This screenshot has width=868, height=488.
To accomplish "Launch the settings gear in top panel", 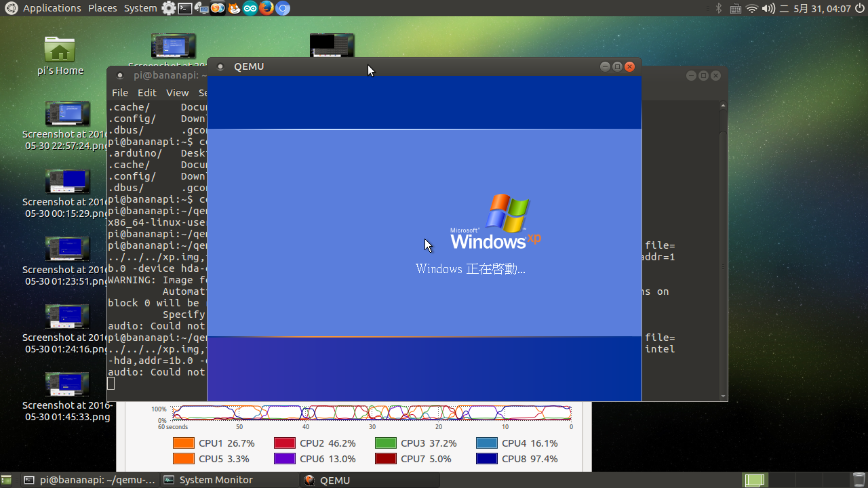I will pyautogui.click(x=169, y=8).
